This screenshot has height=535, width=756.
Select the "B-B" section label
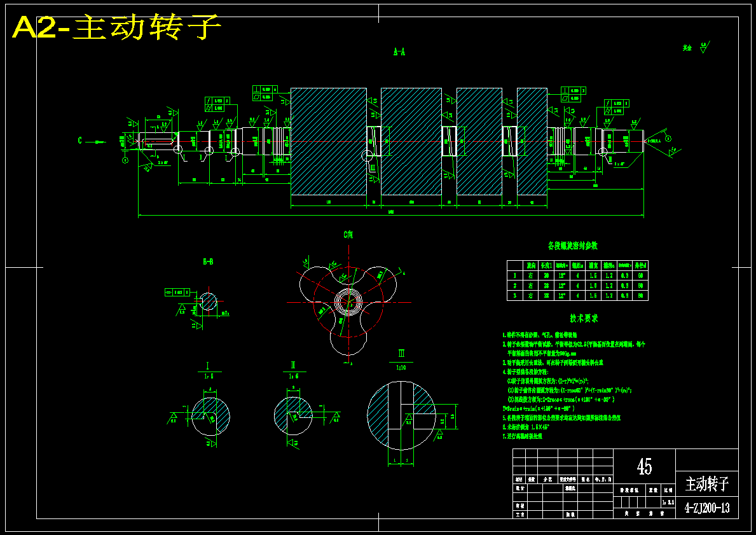(x=208, y=262)
